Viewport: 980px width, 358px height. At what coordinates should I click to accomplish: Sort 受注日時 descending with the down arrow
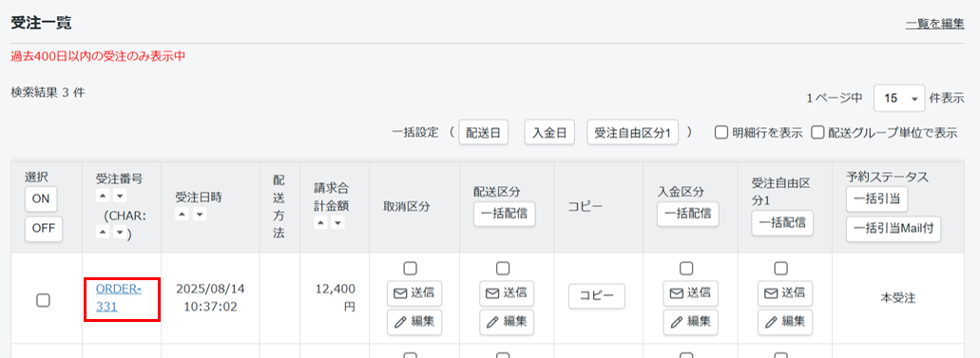(x=200, y=215)
